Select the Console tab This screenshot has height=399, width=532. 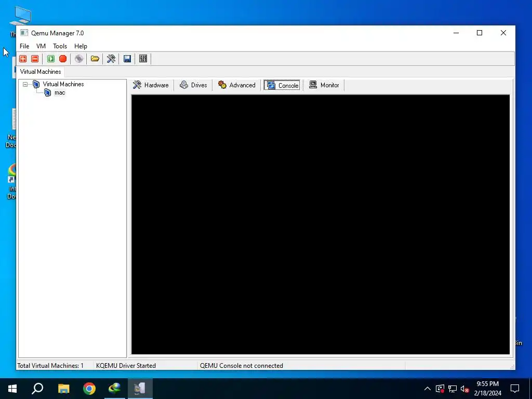[282, 85]
